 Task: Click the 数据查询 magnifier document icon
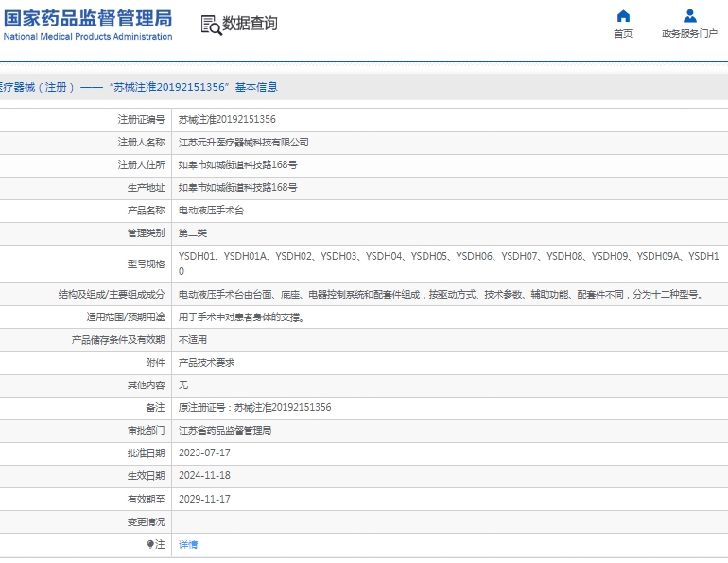[x=210, y=25]
